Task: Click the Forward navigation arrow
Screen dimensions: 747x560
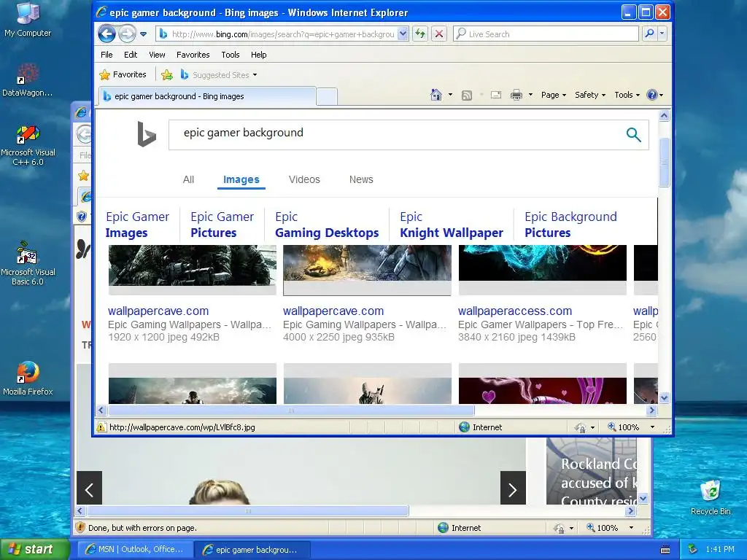Action: [127, 34]
